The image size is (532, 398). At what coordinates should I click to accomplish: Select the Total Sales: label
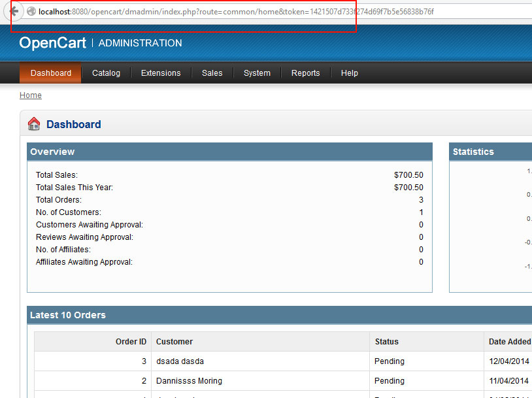[x=57, y=175]
